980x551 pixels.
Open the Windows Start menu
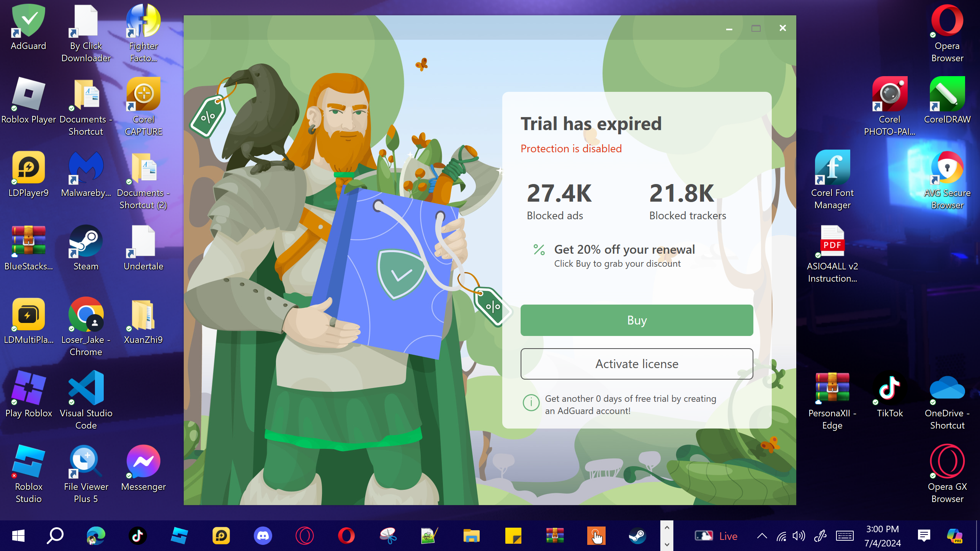tap(18, 536)
